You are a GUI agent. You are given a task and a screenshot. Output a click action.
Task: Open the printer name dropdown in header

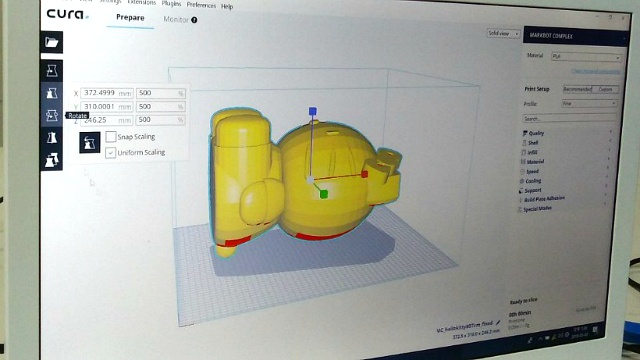point(576,36)
